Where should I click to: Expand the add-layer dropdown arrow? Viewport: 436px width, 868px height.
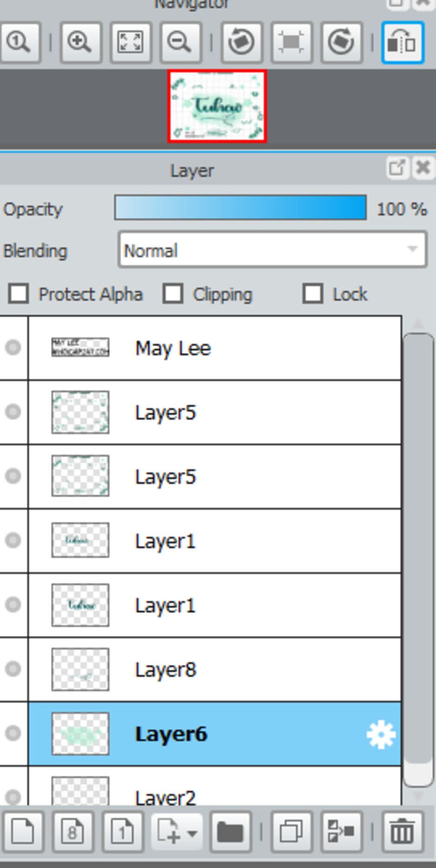coord(192,832)
